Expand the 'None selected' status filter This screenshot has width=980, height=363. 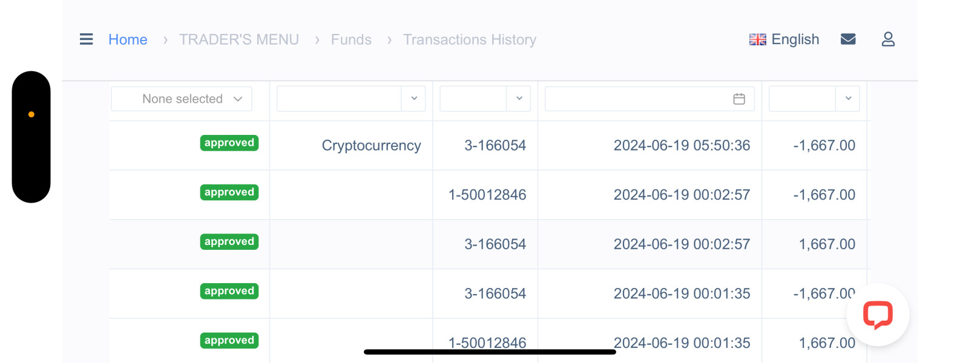182,99
